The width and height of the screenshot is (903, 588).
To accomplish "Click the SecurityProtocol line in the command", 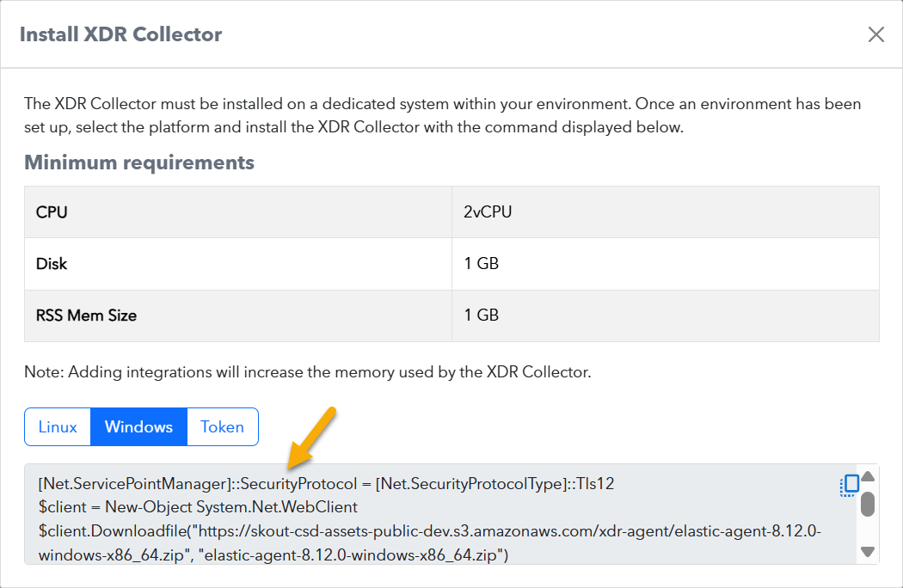I will pyautogui.click(x=326, y=484).
